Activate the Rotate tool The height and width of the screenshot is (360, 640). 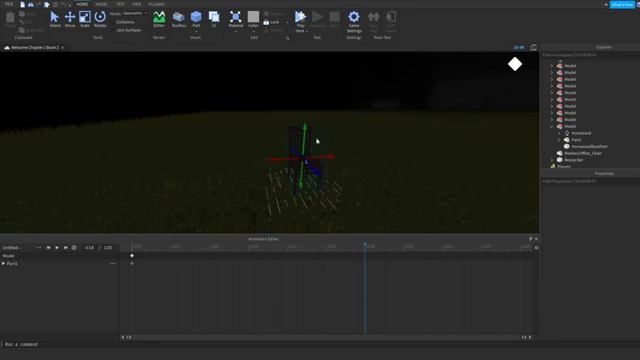[100, 19]
